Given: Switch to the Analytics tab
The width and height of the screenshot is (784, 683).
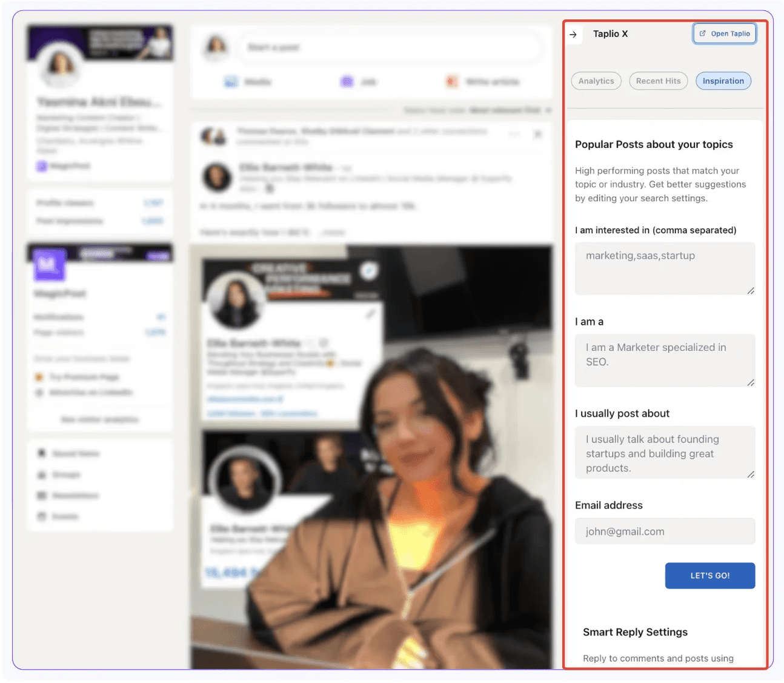Looking at the screenshot, I should [x=596, y=81].
